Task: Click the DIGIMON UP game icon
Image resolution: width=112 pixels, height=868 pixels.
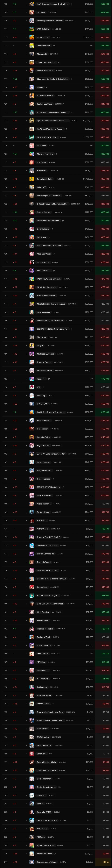Action: pyautogui.click(x=32, y=37)
